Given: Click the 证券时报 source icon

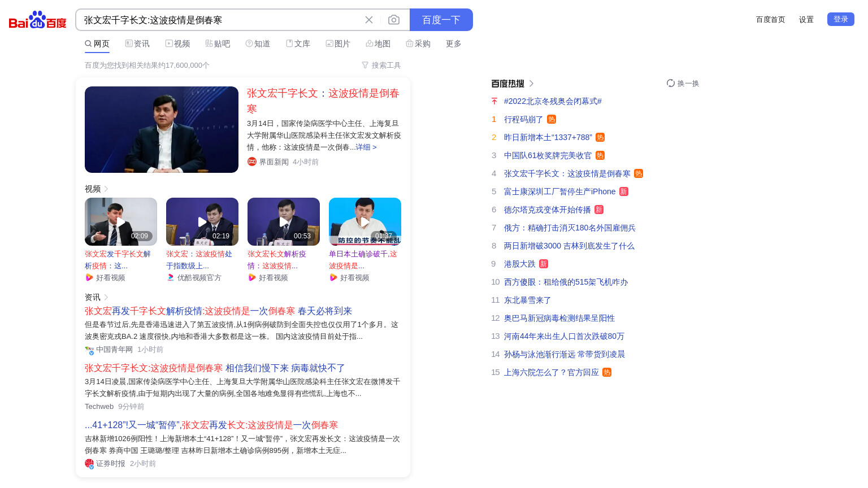Looking at the screenshot, I should pyautogui.click(x=89, y=464).
